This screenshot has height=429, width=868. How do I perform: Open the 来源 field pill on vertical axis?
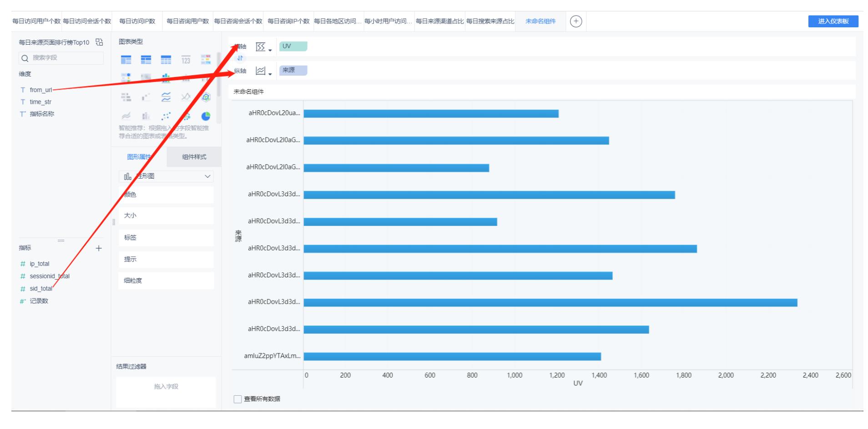coord(293,70)
